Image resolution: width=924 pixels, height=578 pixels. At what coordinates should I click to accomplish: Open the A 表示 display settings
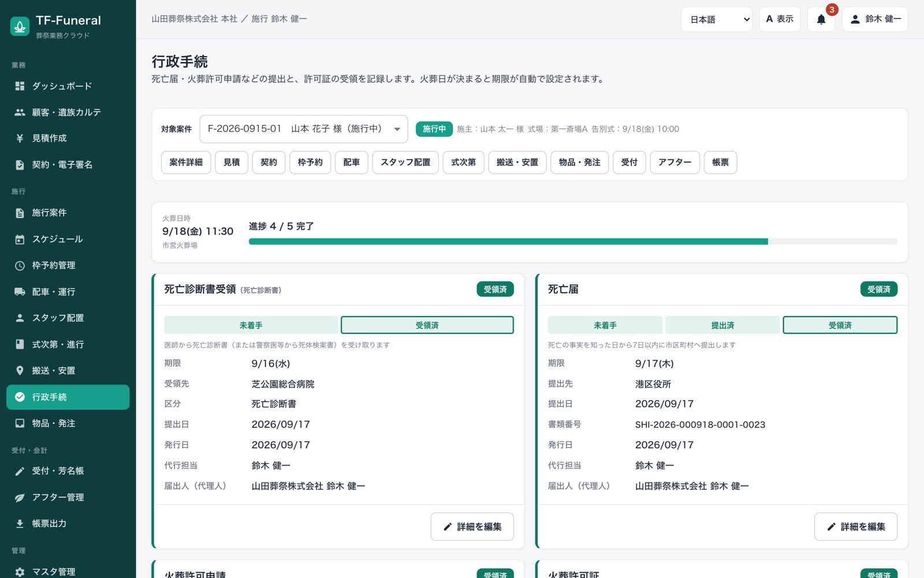780,19
